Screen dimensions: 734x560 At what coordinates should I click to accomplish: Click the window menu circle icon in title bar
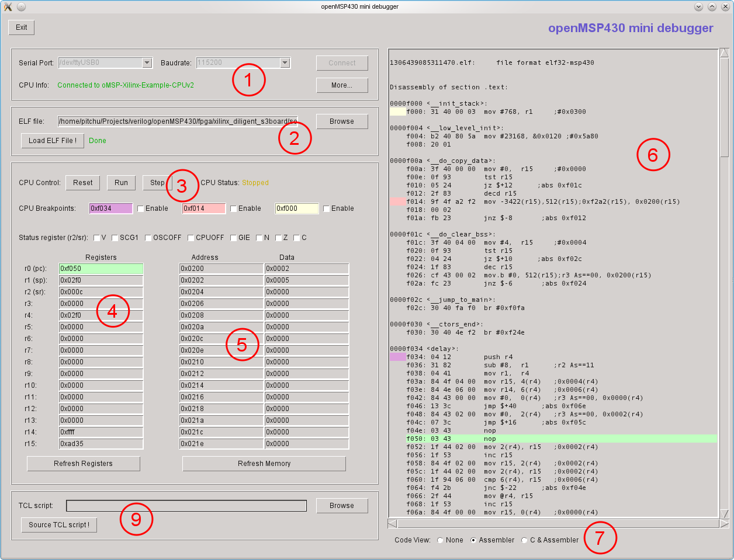21,7
